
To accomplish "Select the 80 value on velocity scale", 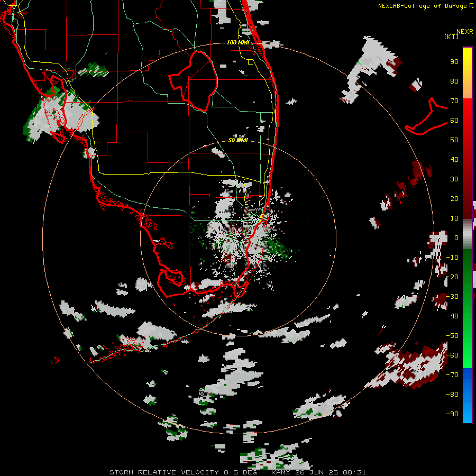I will (454, 81).
